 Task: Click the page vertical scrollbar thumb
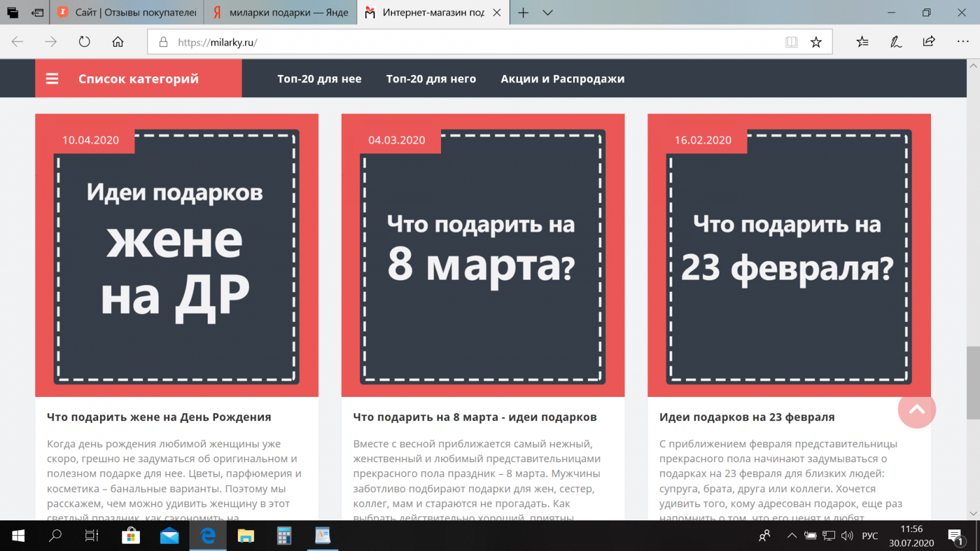[x=973, y=383]
